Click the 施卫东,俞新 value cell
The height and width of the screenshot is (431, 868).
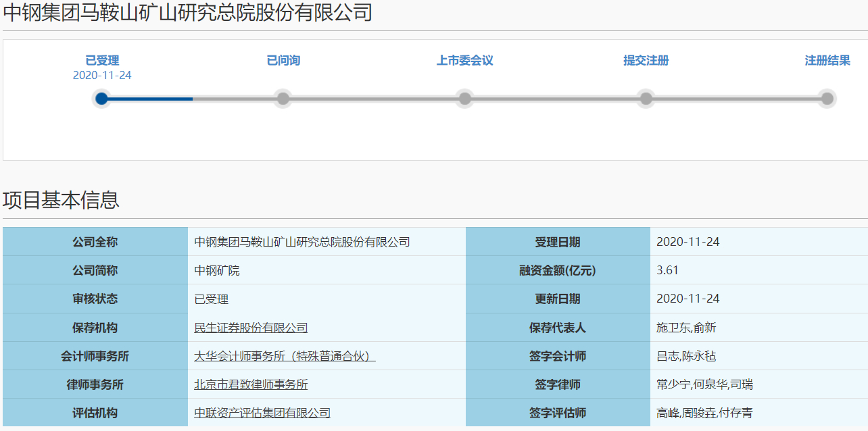click(759, 328)
